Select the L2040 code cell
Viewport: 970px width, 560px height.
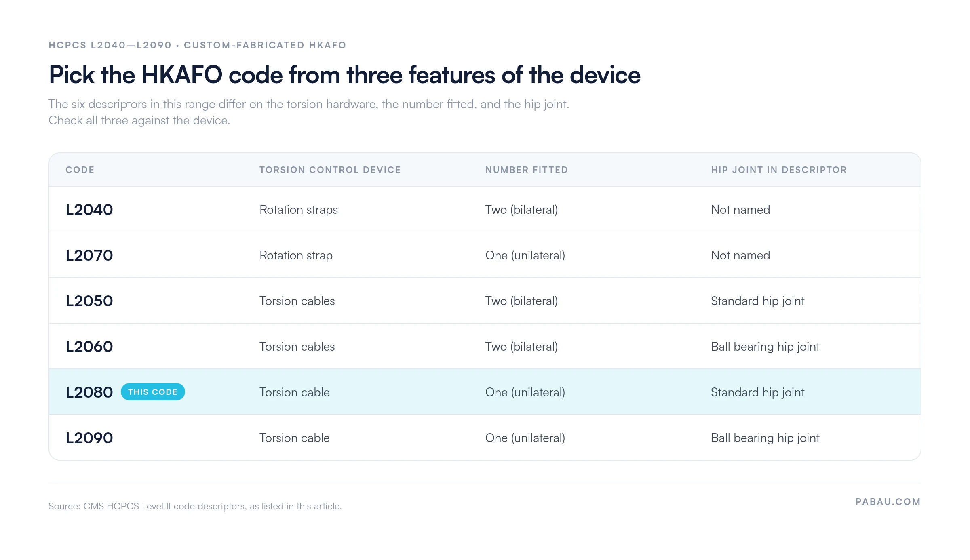click(89, 210)
